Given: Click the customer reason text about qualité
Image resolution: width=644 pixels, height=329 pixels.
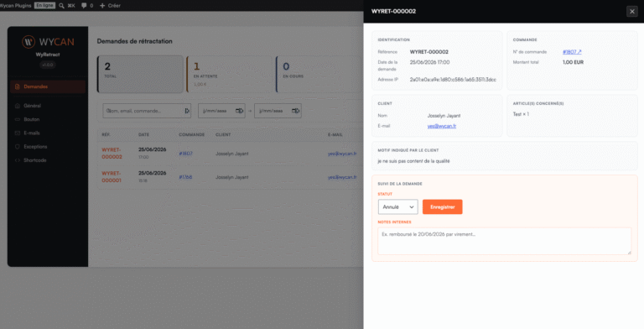Looking at the screenshot, I should click(413, 161).
